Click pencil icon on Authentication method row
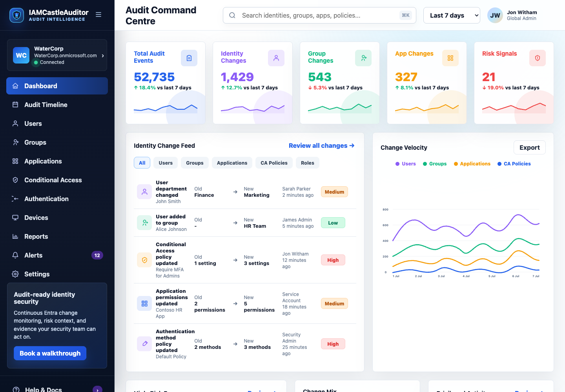Viewport: 565px width, 392px height. [144, 344]
